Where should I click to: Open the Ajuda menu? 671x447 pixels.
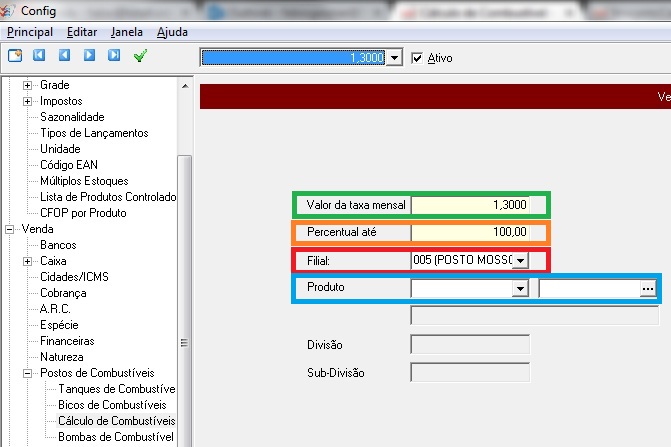172,32
